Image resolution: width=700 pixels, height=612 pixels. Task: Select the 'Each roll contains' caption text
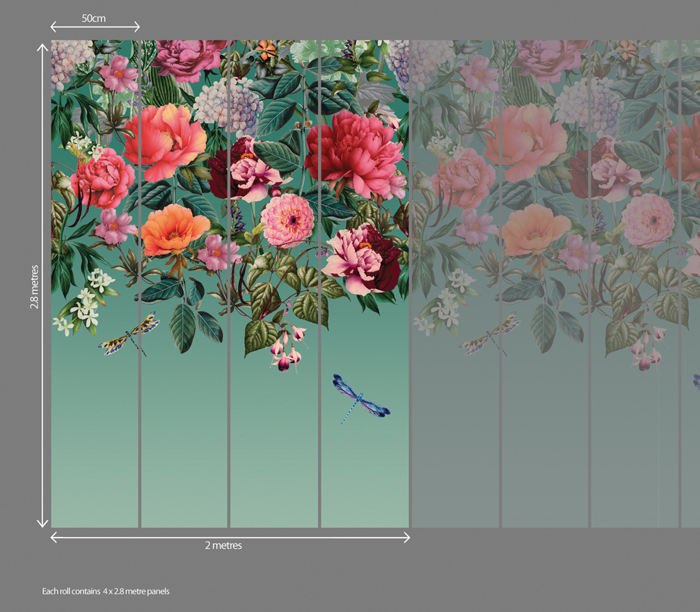click(106, 592)
